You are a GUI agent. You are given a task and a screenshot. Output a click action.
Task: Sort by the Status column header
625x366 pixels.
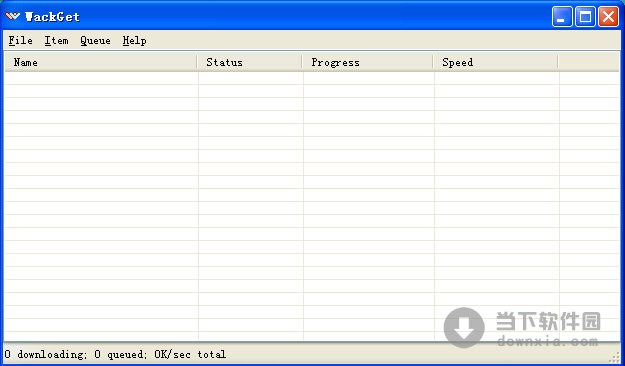[250, 62]
